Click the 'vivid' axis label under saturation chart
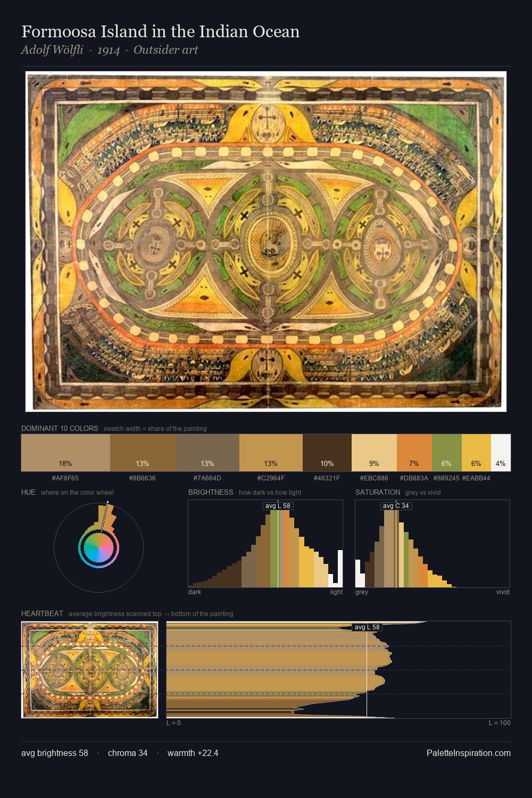This screenshot has width=532, height=798. click(503, 592)
